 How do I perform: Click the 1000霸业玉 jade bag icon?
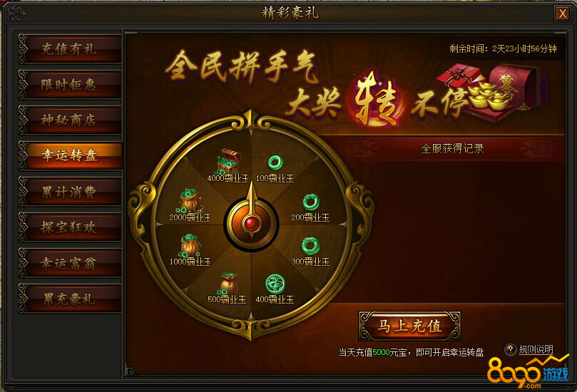(190, 245)
